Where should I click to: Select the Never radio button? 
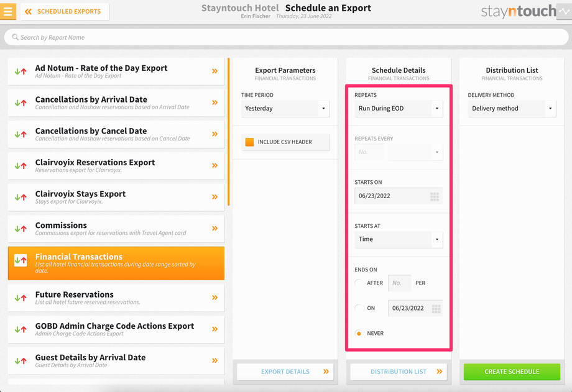[x=359, y=333]
